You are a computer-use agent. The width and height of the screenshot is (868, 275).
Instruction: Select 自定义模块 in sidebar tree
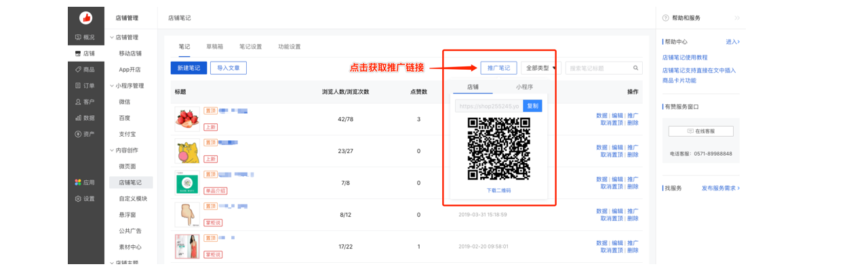tap(133, 198)
